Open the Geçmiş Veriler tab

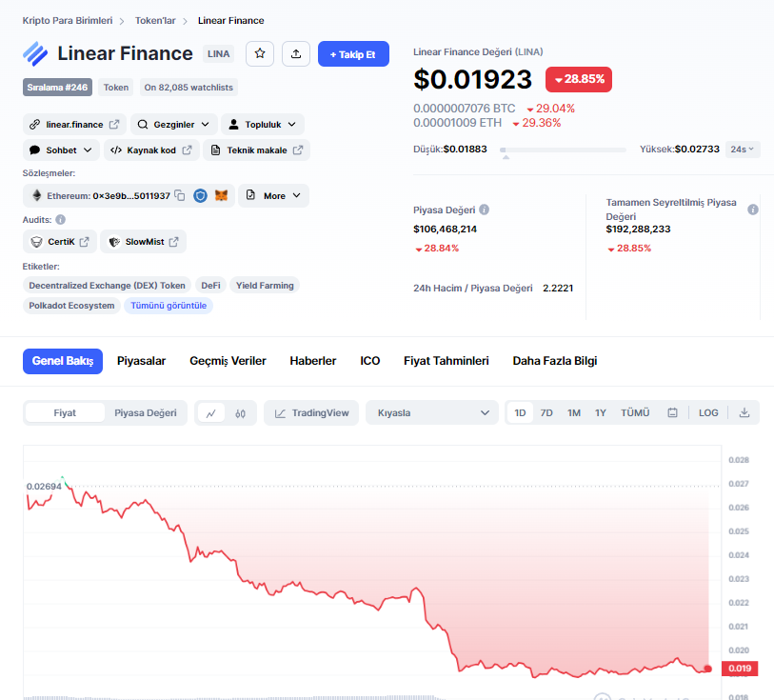pyautogui.click(x=228, y=361)
